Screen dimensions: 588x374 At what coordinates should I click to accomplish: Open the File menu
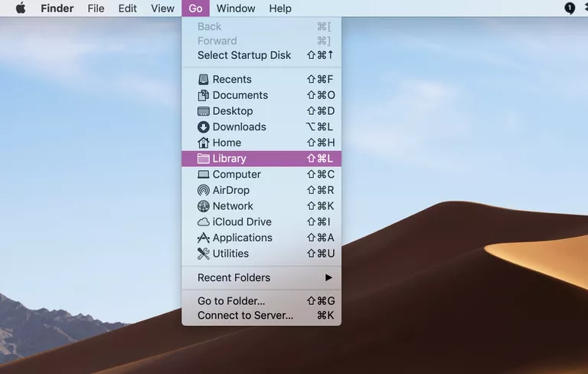click(96, 8)
